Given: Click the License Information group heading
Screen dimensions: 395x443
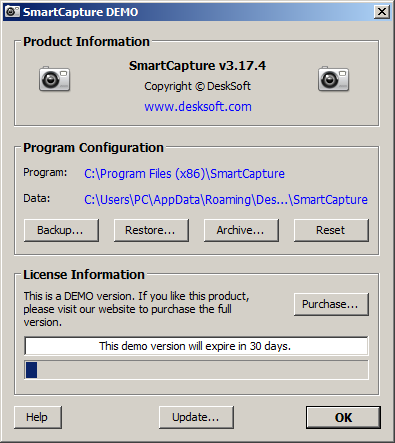Looking at the screenshot, I should (x=84, y=275).
